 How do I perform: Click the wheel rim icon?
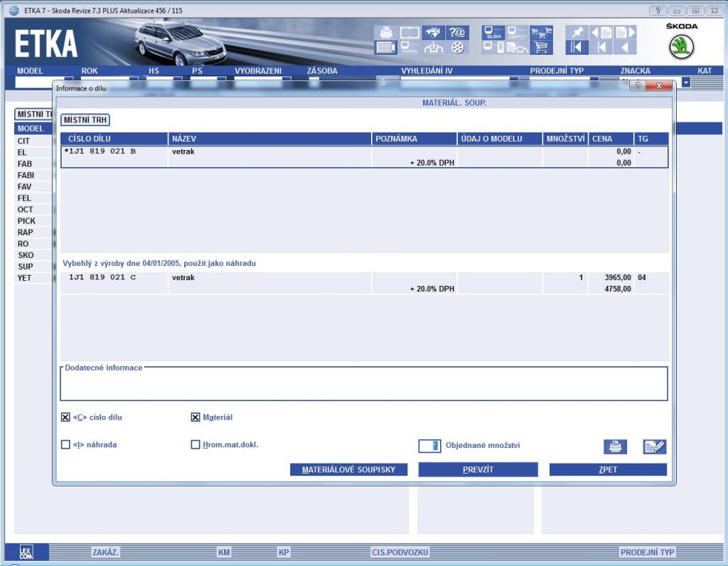(x=457, y=48)
